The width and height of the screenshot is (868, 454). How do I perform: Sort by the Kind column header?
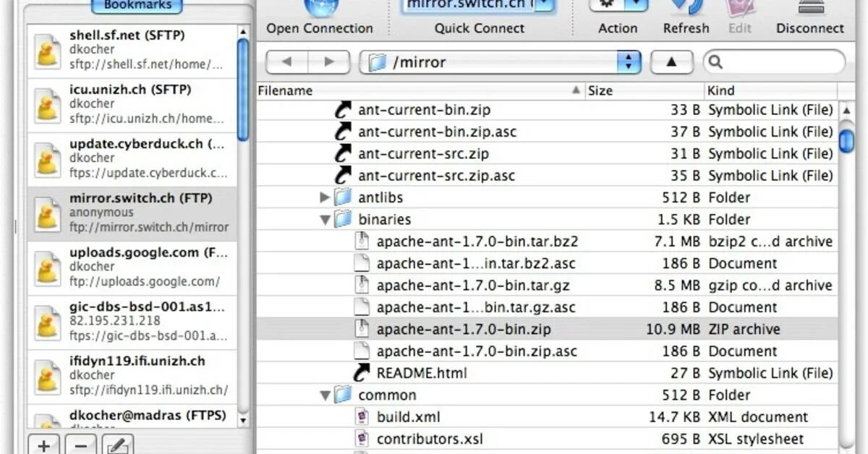pos(770,90)
